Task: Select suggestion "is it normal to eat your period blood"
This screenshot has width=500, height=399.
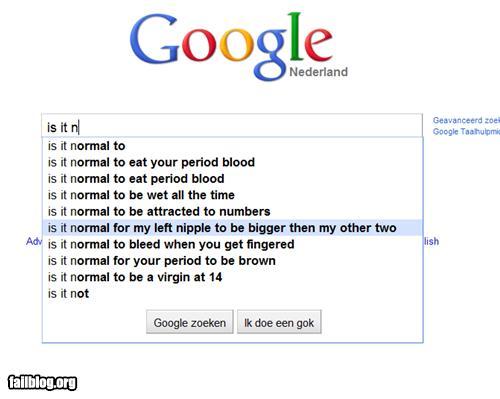Action: click(232, 162)
